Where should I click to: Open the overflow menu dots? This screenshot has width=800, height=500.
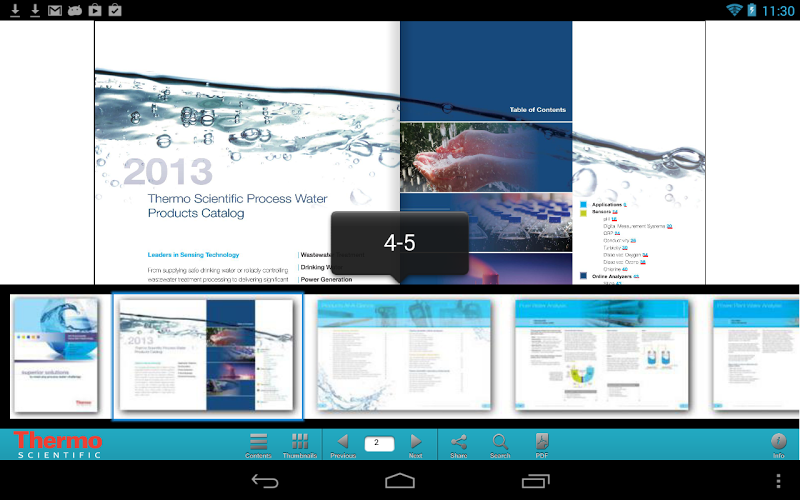pyautogui.click(x=778, y=481)
